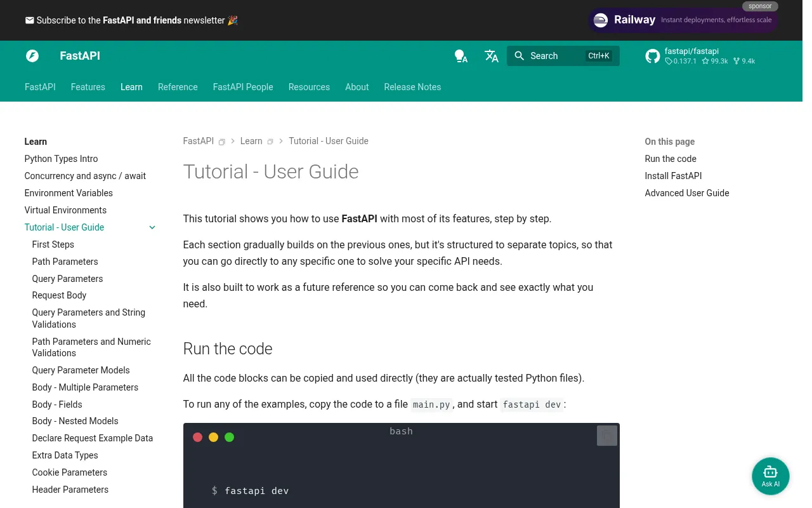The height and width of the screenshot is (508, 812).
Task: Open Header Parameters page
Action: click(70, 490)
